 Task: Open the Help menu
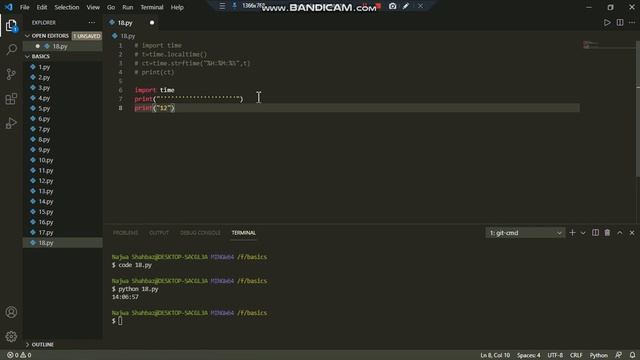(177, 7)
